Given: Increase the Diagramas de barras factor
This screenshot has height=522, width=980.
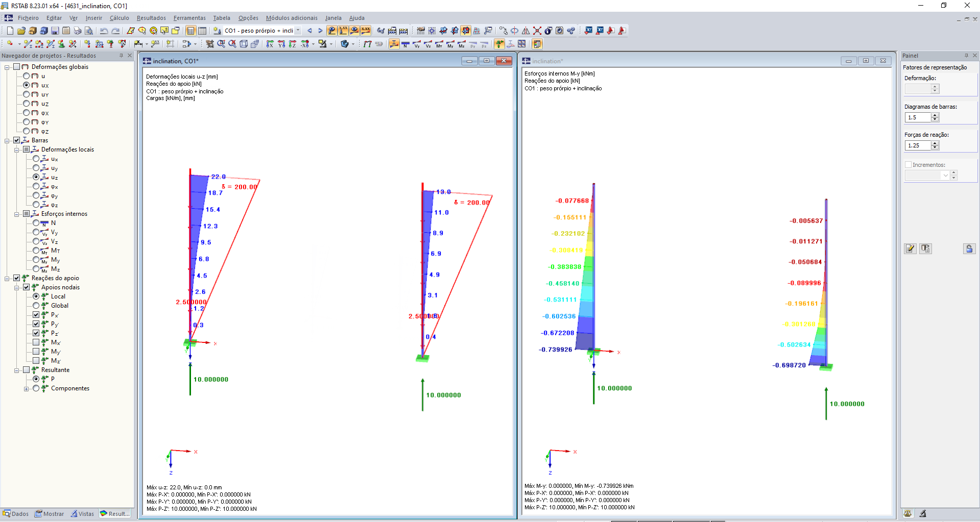Looking at the screenshot, I should (935, 115).
